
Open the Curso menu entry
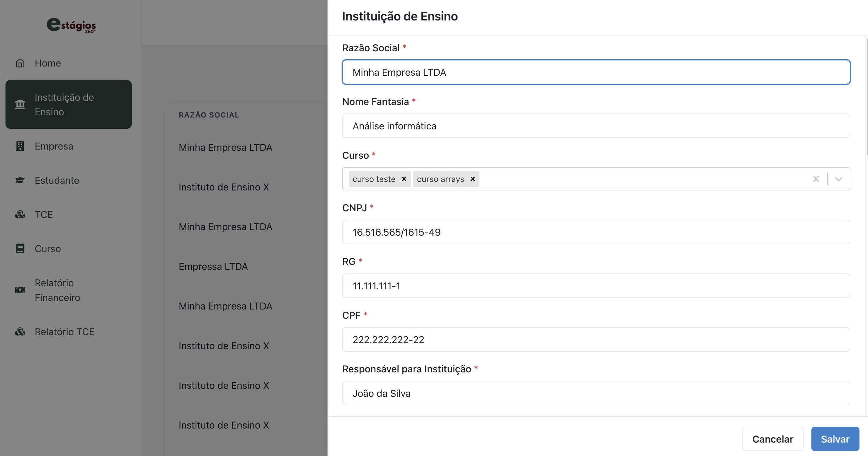pyautogui.click(x=69, y=248)
